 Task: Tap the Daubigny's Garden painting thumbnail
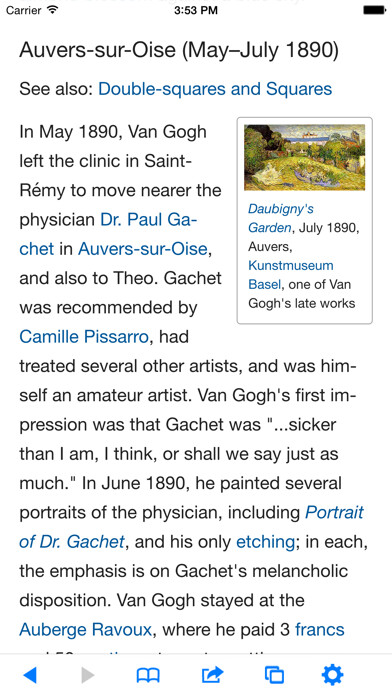(305, 157)
